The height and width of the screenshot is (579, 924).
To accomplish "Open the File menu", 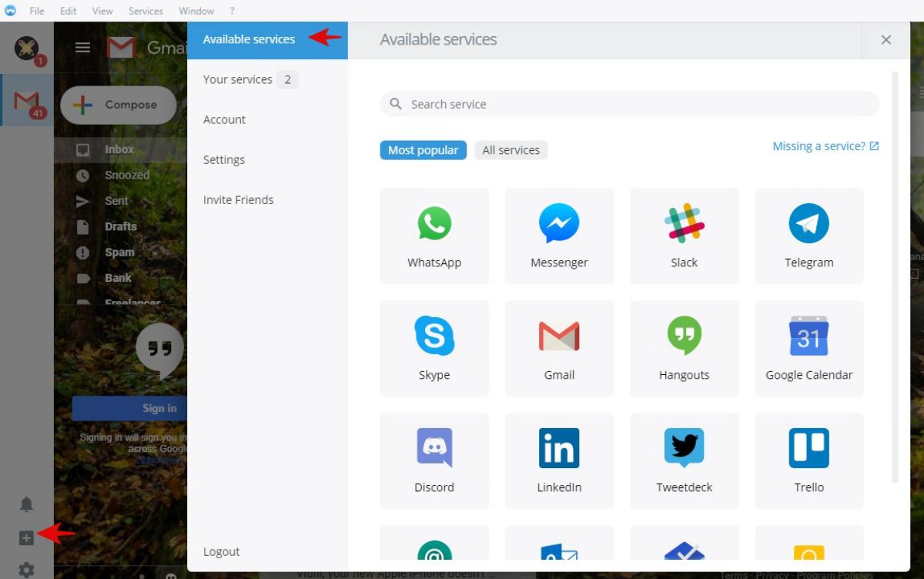I will pyautogui.click(x=37, y=11).
